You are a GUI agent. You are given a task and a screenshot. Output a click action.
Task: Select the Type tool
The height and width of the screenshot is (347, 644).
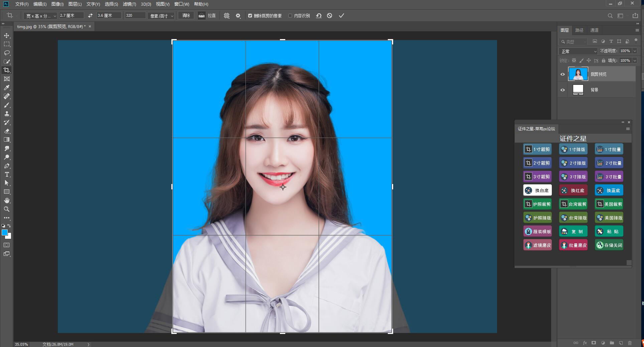[6, 174]
